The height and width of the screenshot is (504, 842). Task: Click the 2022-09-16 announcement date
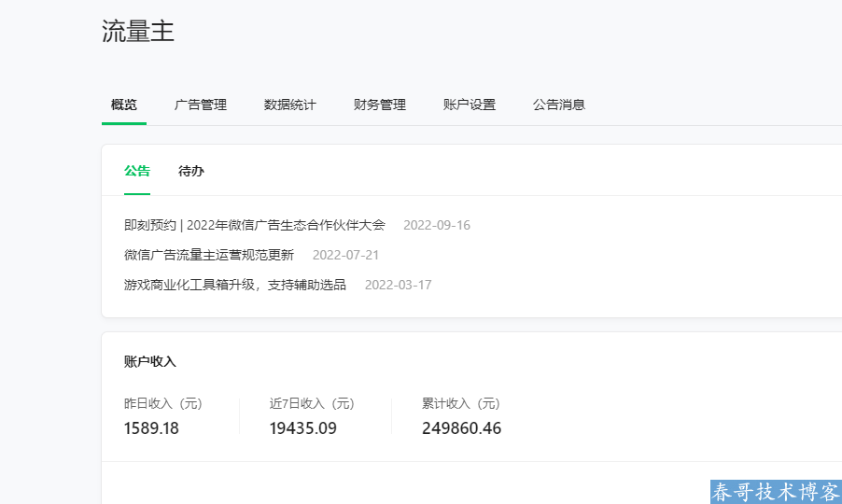pos(437,225)
